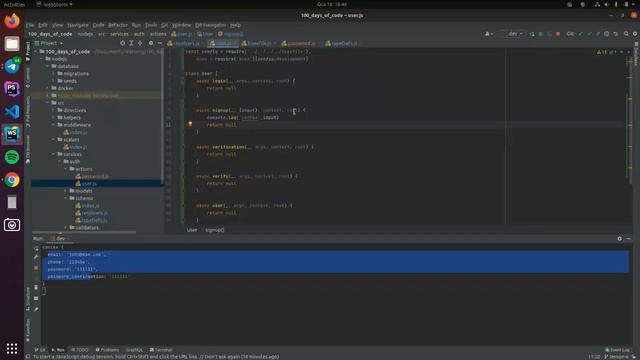This screenshot has width=640, height=360.
Task: Click the intention lightbulb in the editor gutter
Action: click(x=190, y=124)
